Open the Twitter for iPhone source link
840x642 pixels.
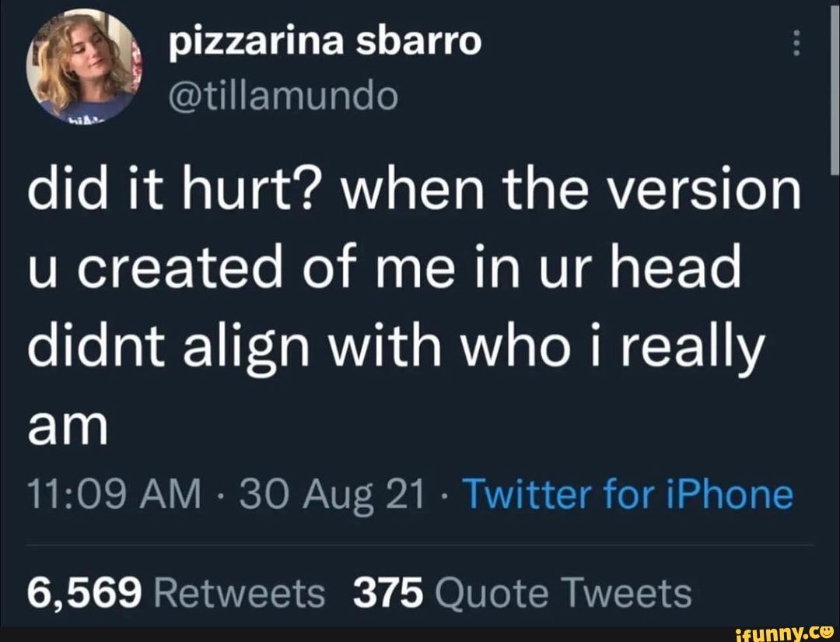pyautogui.click(x=628, y=493)
